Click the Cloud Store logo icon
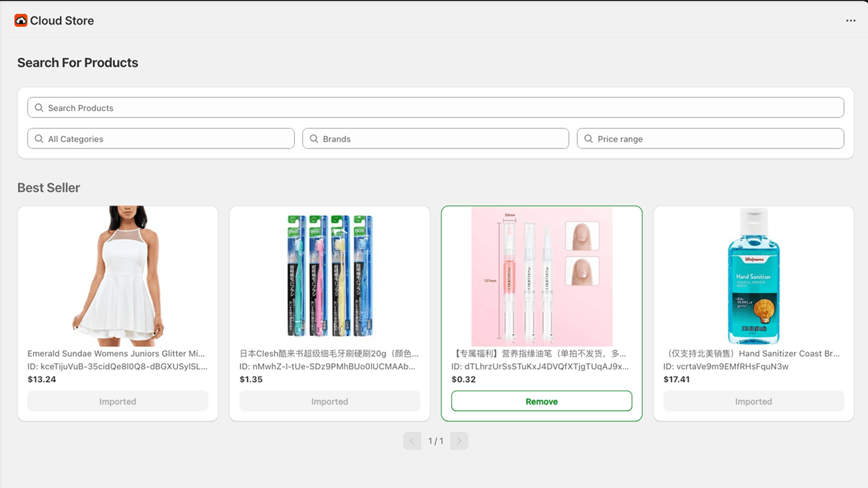The width and height of the screenshot is (868, 488). coord(21,21)
